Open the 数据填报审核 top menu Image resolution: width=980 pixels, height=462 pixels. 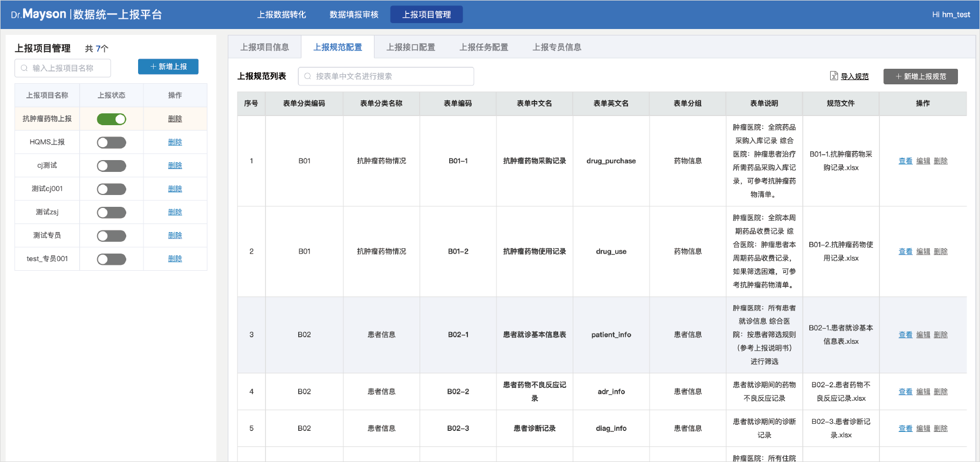click(x=354, y=15)
